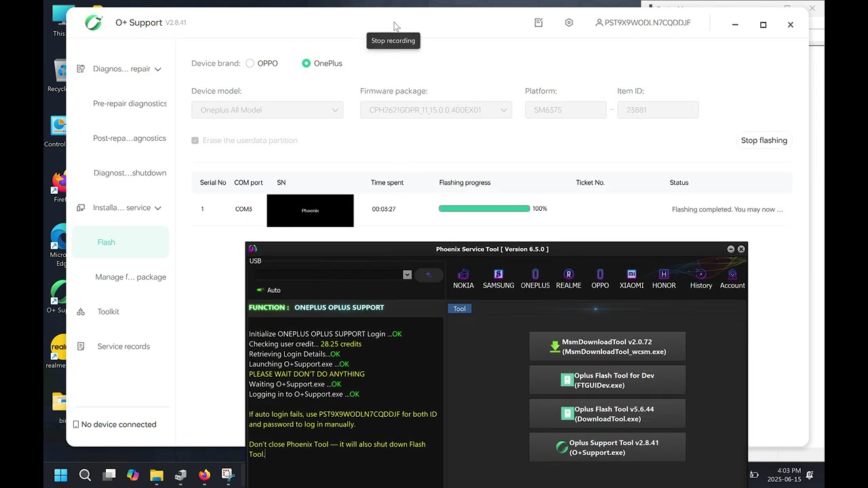
Task: Open the notes icon in O+ Support header
Action: 538,22
